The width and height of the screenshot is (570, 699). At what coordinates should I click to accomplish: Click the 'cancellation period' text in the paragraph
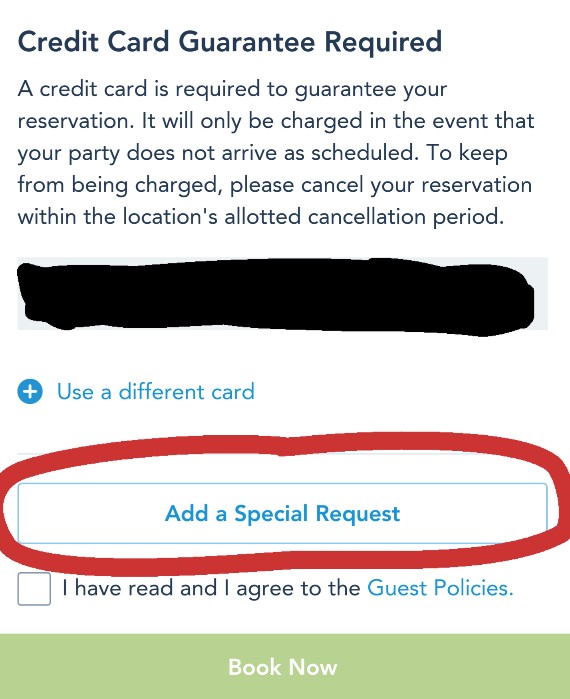pyautogui.click(x=406, y=217)
